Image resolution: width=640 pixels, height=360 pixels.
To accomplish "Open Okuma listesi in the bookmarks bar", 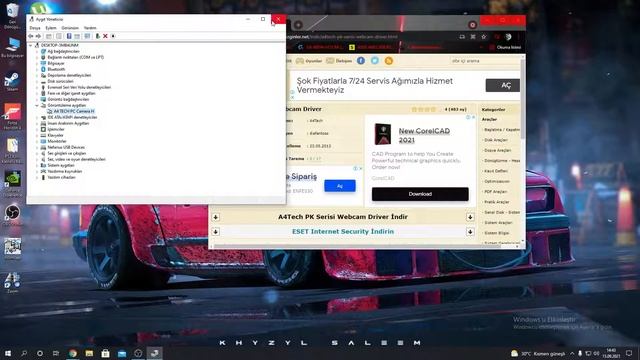I will (505, 47).
